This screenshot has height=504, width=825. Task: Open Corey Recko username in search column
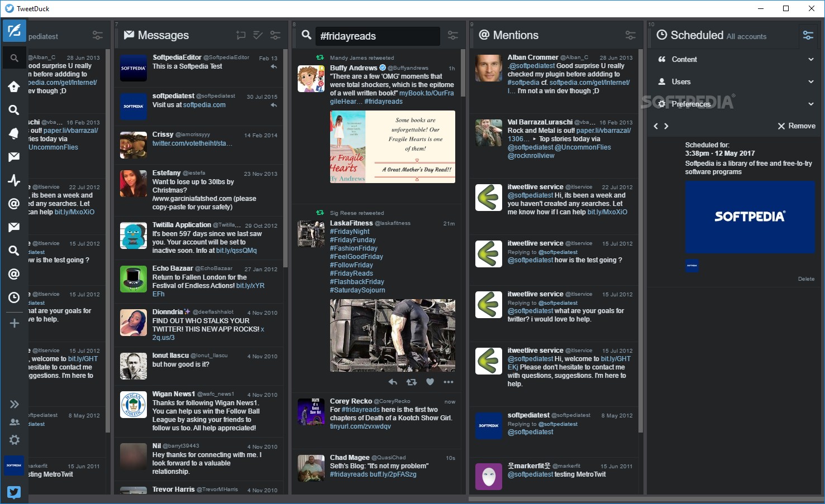coord(351,401)
